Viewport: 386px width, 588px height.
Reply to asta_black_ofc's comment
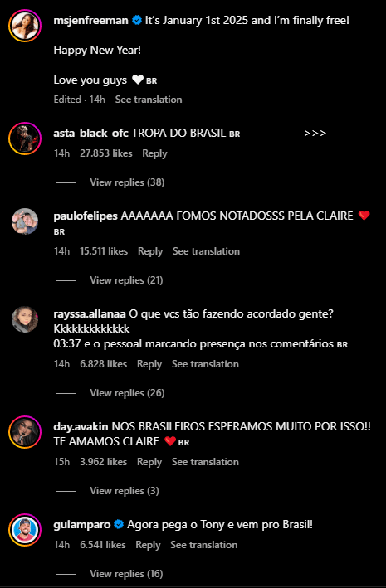(x=154, y=153)
